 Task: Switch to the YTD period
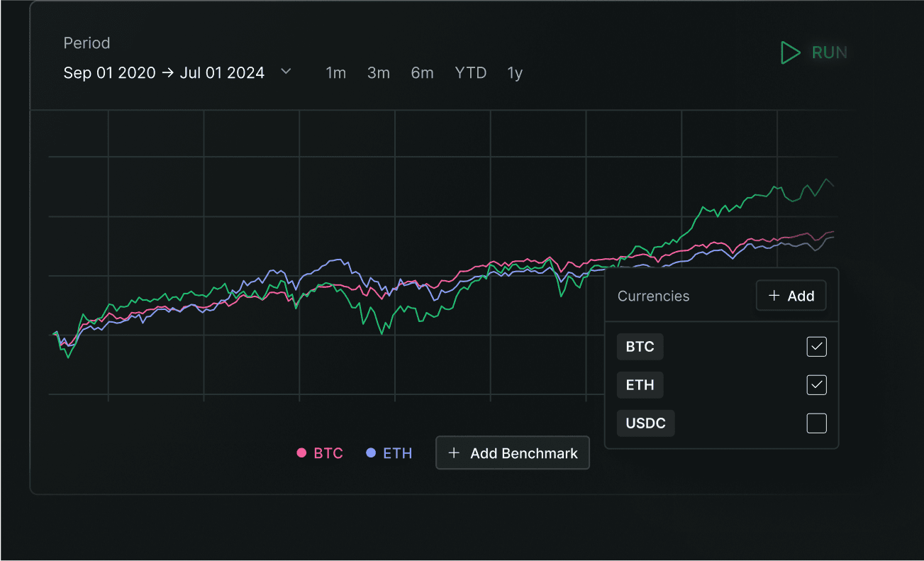click(x=470, y=72)
